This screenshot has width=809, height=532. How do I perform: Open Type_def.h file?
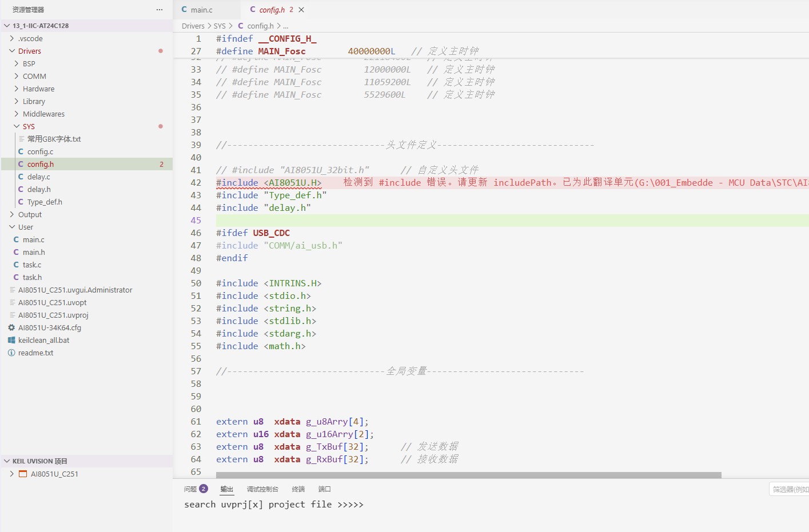pyautogui.click(x=87, y=202)
